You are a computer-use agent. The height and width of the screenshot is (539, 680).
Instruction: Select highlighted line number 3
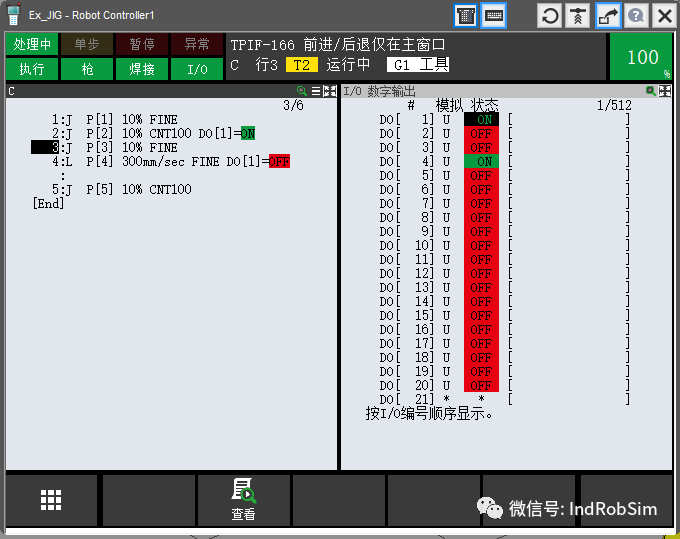point(45,147)
